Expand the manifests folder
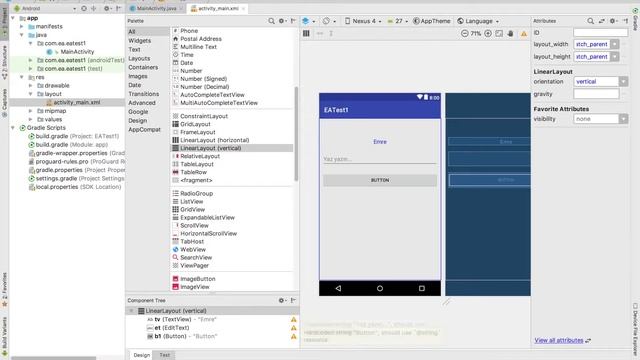This screenshot has width=640, height=360. tap(22, 26)
